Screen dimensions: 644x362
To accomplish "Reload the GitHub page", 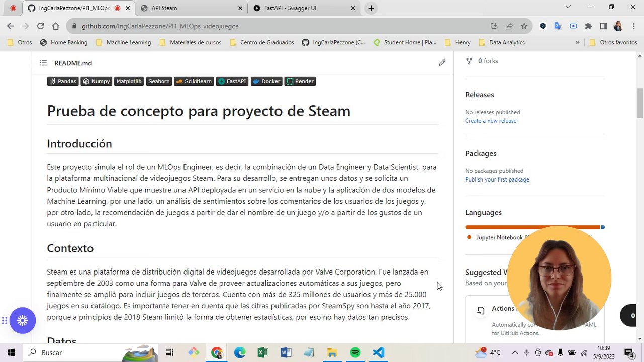I will tap(40, 26).
